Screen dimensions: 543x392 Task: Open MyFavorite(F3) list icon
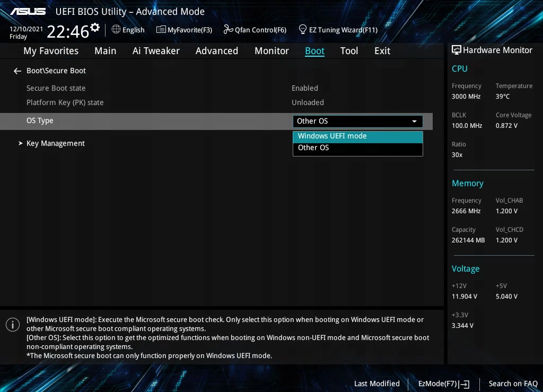click(x=161, y=29)
